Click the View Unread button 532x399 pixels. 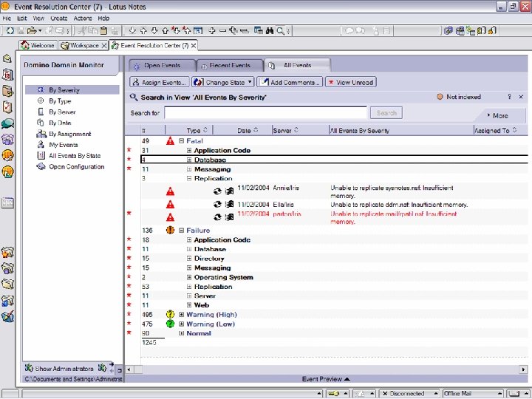[x=351, y=82]
